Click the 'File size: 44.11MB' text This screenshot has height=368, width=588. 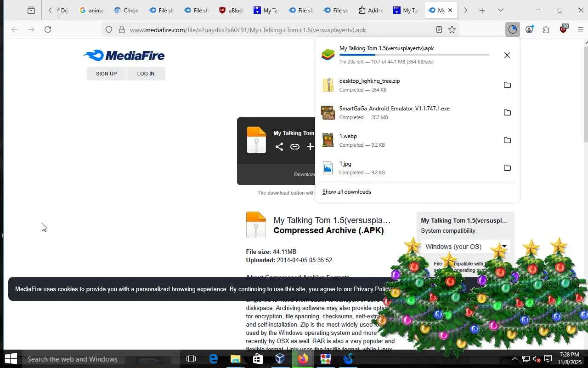271,252
